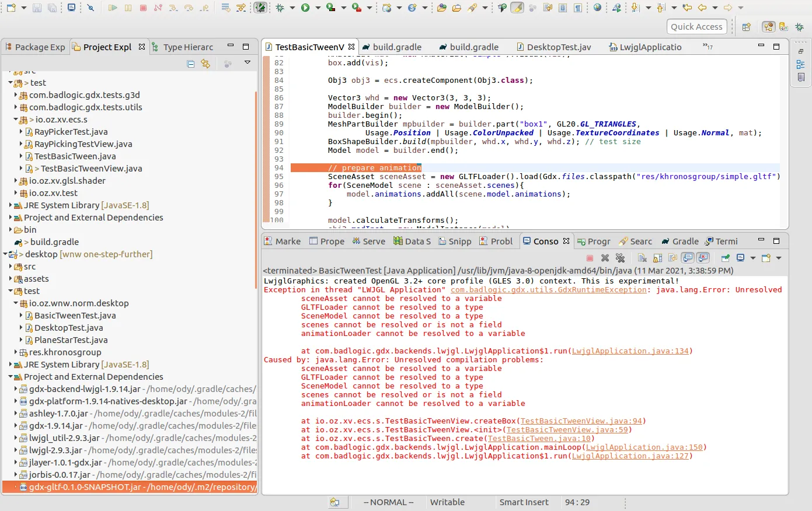Open the Git perspective icon
The height and width of the screenshot is (511, 812).
point(783,27)
